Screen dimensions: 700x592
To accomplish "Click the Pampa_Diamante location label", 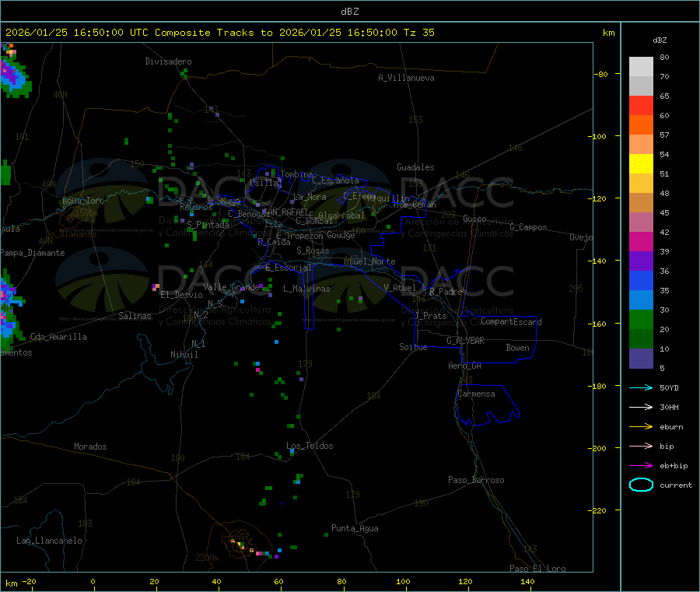I will [33, 253].
